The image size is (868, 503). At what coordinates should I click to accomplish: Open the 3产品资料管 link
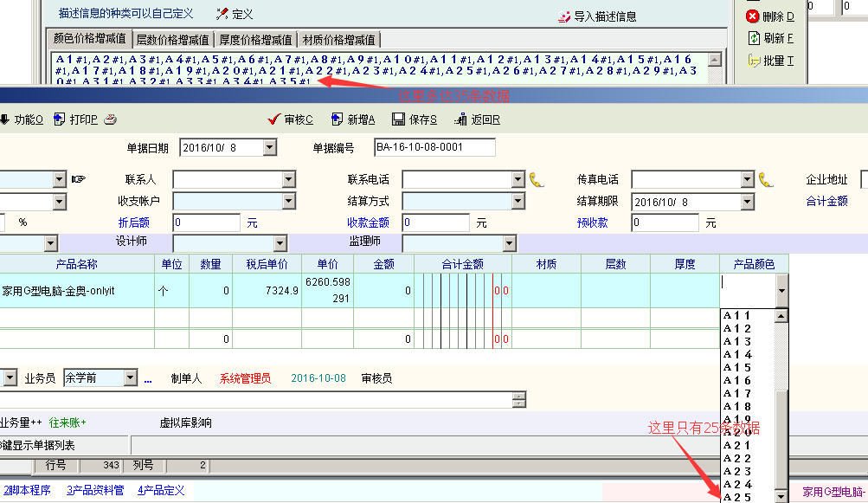click(95, 490)
